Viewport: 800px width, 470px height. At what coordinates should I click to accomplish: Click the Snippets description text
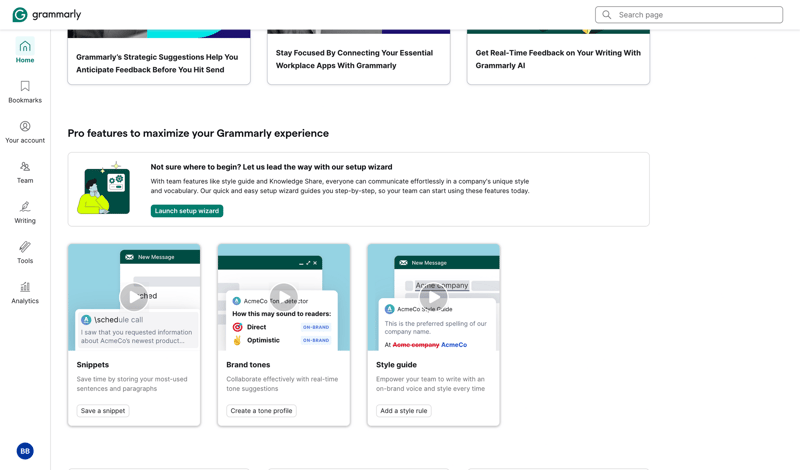[132, 384]
